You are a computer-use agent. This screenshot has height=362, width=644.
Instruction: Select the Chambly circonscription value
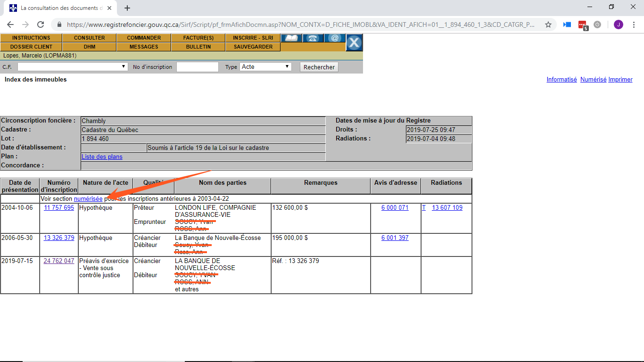coord(94,121)
